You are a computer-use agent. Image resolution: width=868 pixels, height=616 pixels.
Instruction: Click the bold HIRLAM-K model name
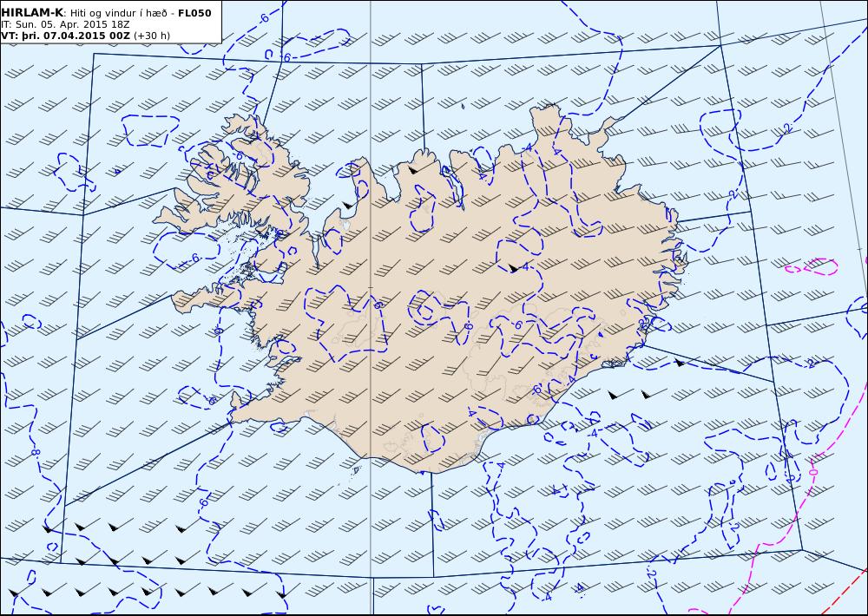(x=32, y=13)
